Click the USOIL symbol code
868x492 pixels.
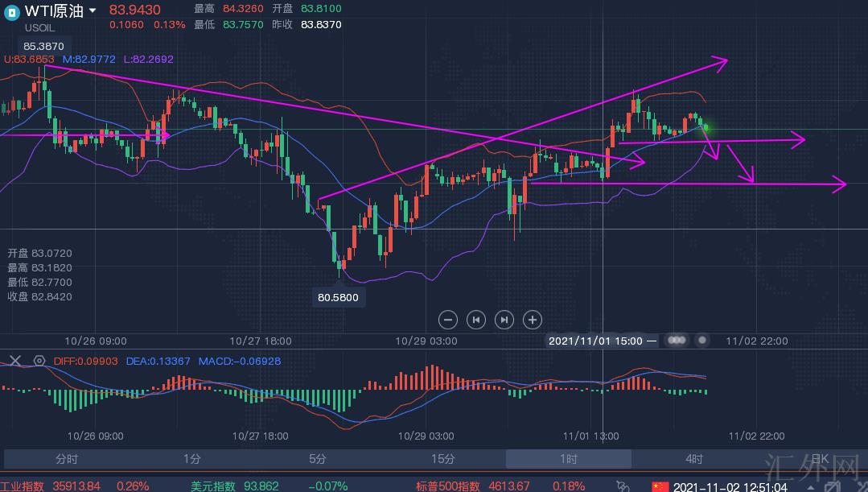click(40, 27)
